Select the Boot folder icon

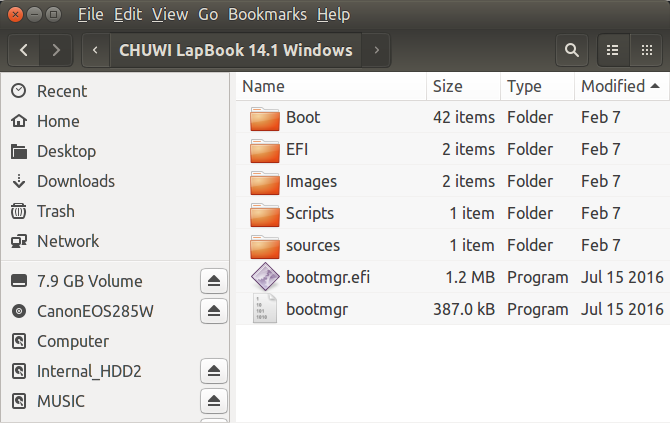(265, 118)
